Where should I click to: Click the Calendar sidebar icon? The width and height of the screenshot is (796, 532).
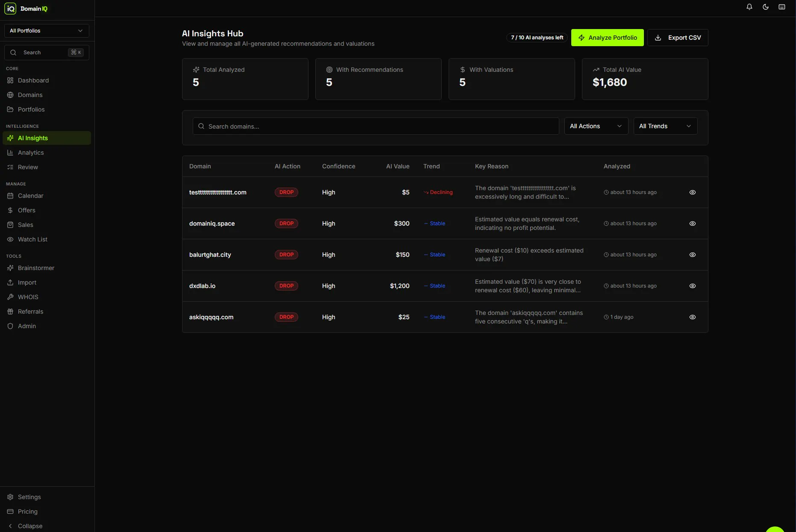pos(10,196)
